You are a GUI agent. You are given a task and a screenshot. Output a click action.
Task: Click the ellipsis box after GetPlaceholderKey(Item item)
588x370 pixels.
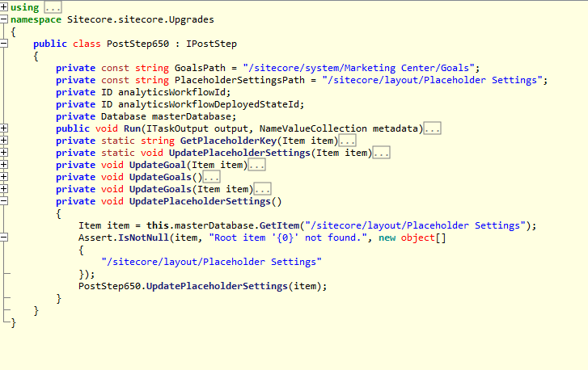[347, 141]
